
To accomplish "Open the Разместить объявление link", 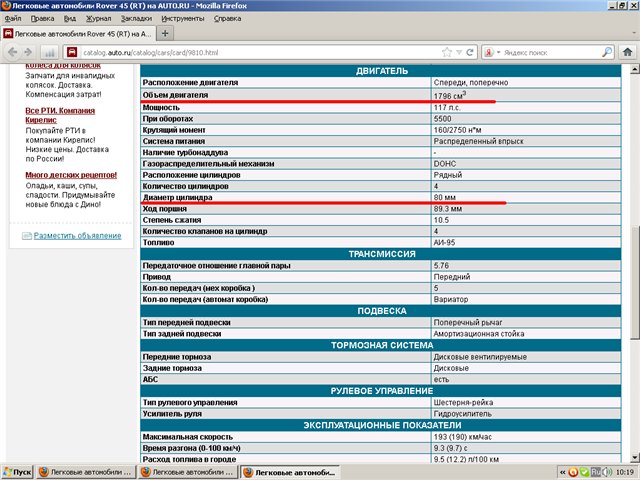I will point(77,236).
